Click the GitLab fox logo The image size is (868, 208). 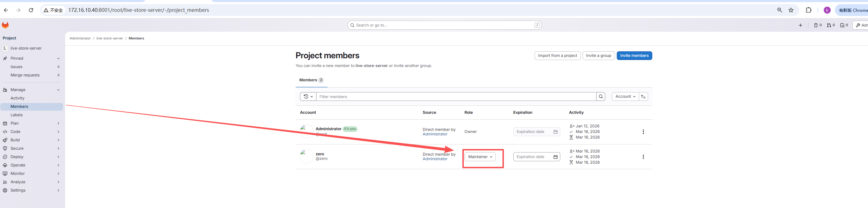click(5, 25)
